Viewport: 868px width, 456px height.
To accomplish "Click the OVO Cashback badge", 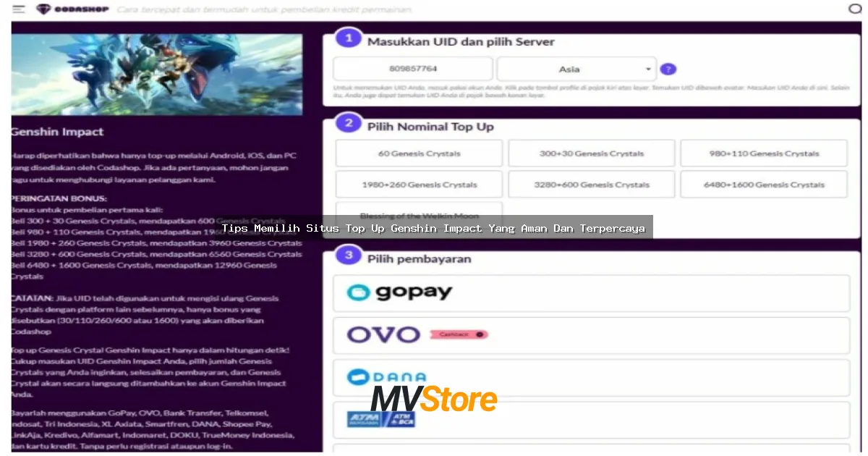I will point(459,334).
